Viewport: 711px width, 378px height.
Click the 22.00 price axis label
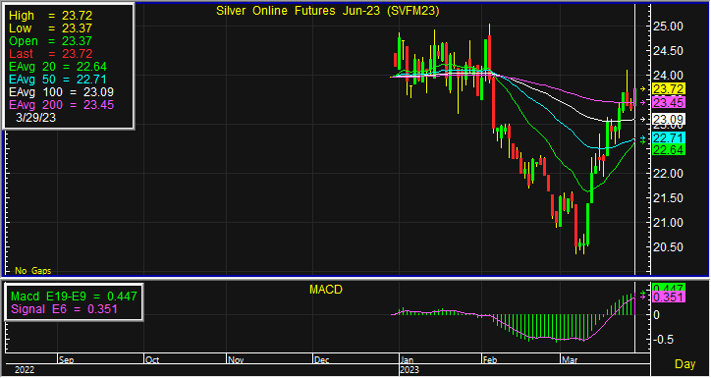pyautogui.click(x=667, y=174)
